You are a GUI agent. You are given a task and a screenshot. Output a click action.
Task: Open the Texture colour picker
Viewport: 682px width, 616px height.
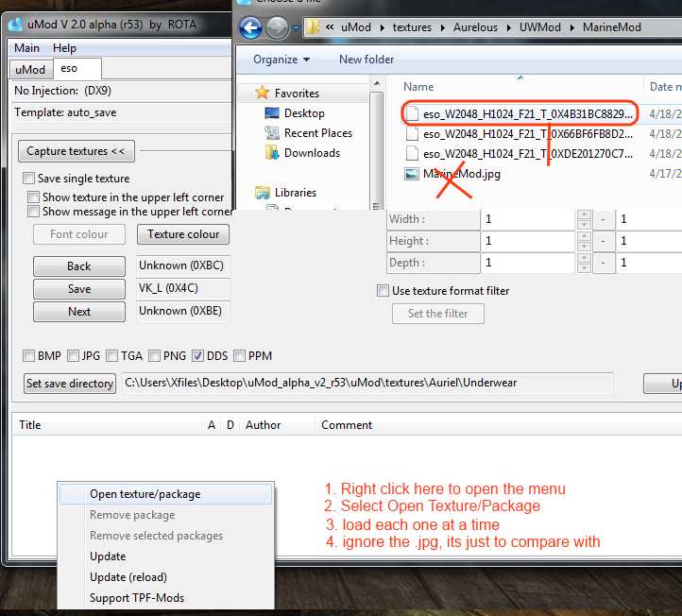tap(183, 234)
